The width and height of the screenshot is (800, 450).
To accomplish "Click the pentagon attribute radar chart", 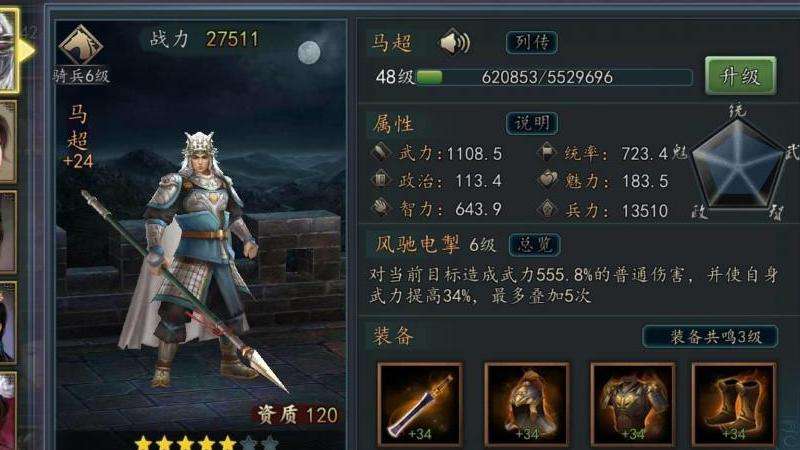I will pyautogui.click(x=737, y=163).
